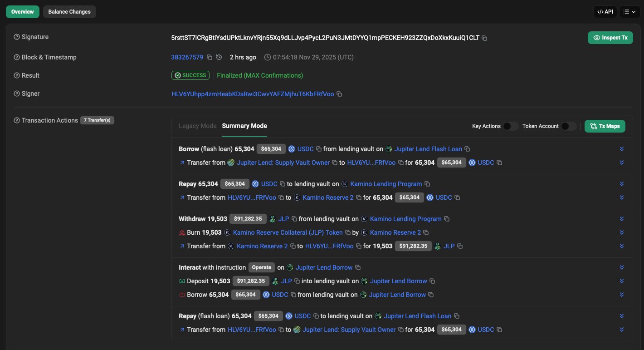Copy block number 383267579

(x=210, y=57)
